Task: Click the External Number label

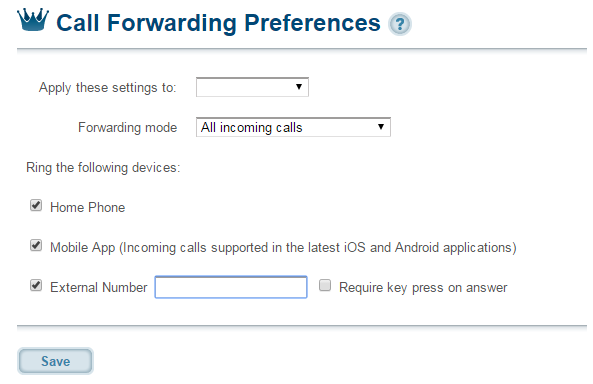Action: (x=99, y=288)
